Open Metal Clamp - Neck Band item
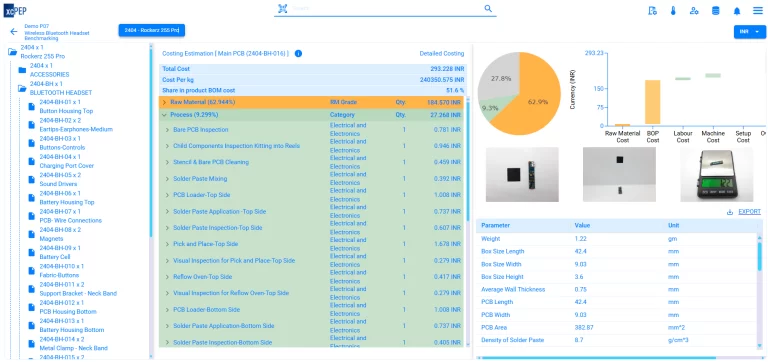The width and height of the screenshot is (768, 362). tap(73, 343)
